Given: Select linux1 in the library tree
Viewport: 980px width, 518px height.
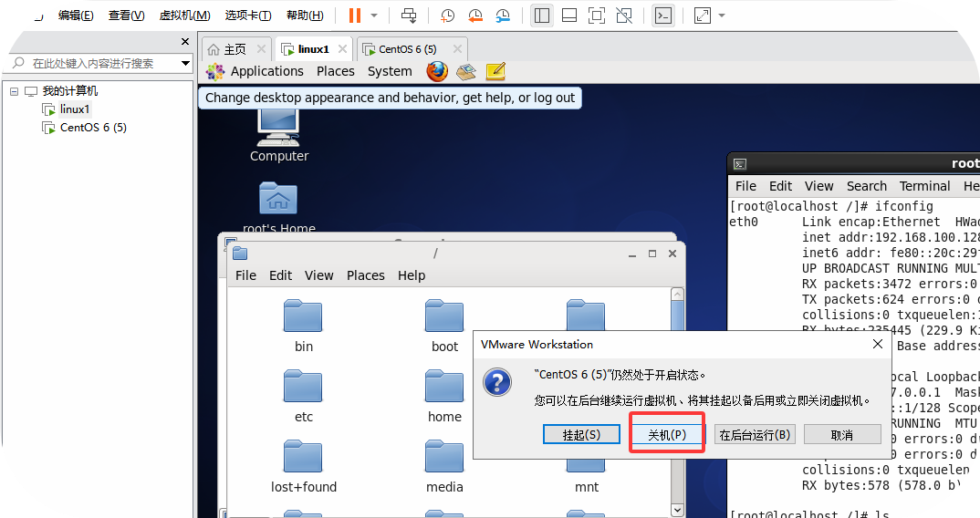Looking at the screenshot, I should [75, 109].
